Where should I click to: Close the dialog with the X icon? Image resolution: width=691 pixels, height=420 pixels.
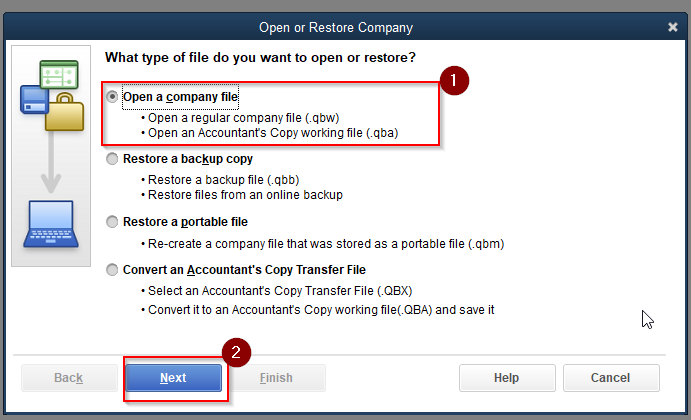672,27
